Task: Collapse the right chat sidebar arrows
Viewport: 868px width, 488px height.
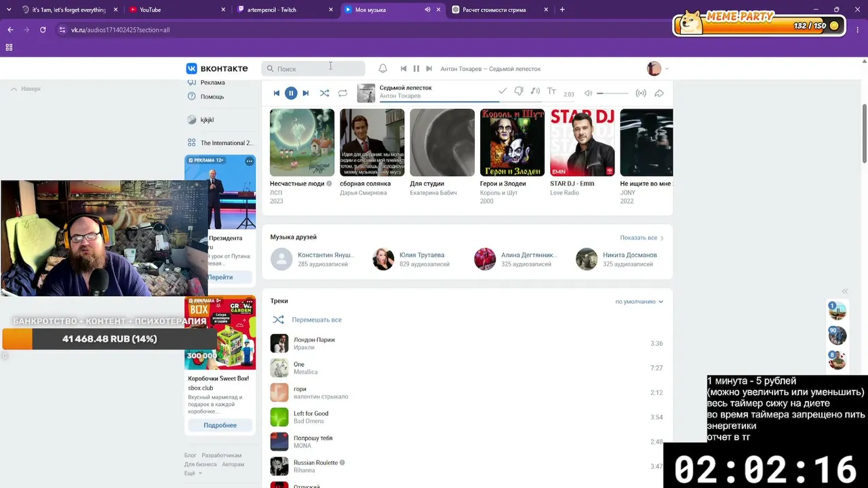Action: [x=845, y=291]
